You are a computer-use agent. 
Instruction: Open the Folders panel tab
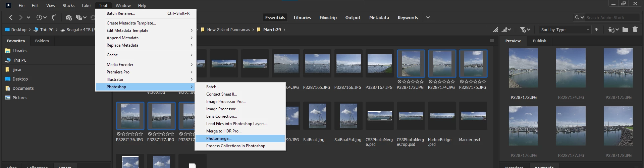42,41
